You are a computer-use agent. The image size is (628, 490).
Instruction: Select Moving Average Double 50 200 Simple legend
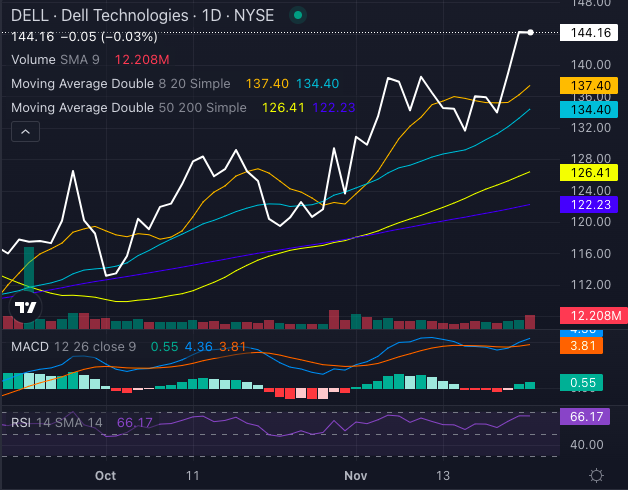coord(129,108)
